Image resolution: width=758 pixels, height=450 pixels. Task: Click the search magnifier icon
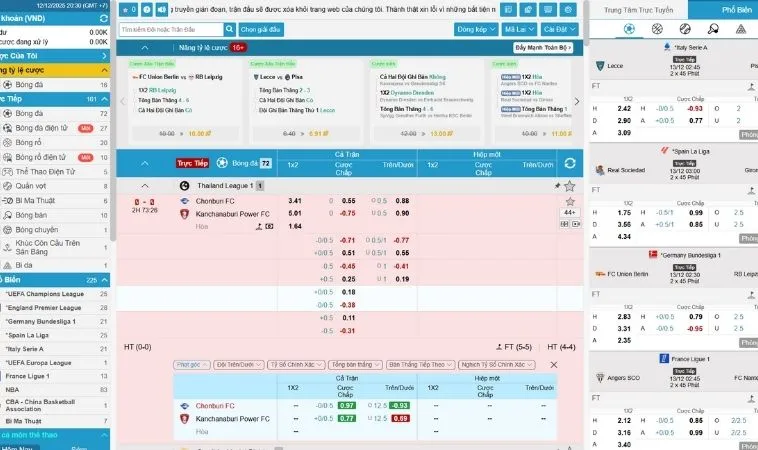click(230, 30)
